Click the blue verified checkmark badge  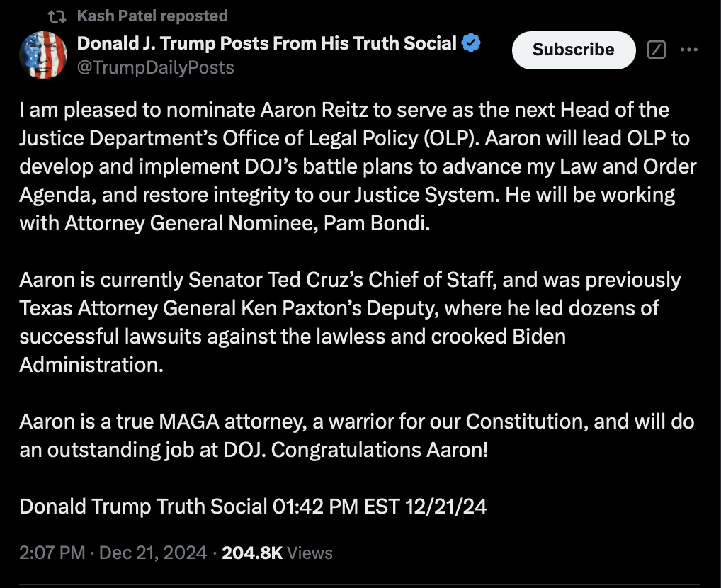pos(471,43)
